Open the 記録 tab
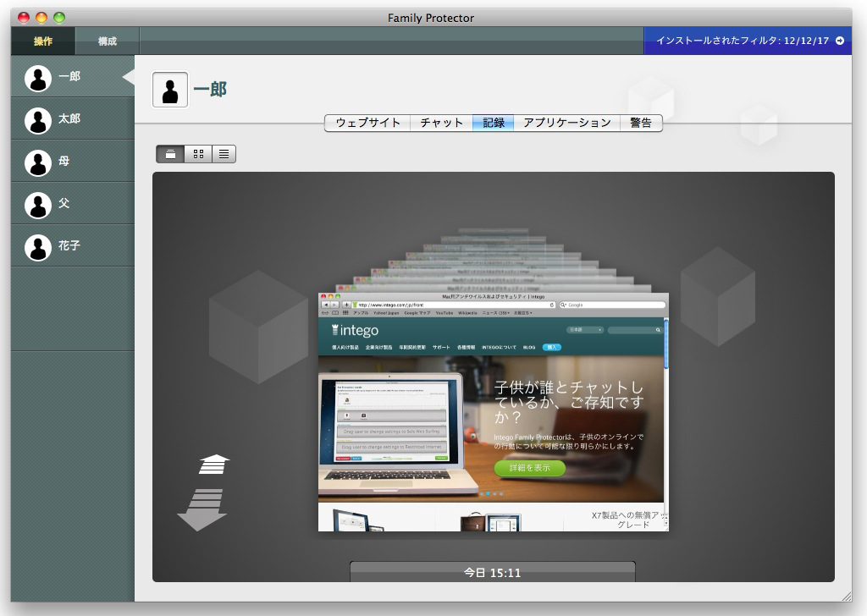867x616 pixels. coord(494,123)
